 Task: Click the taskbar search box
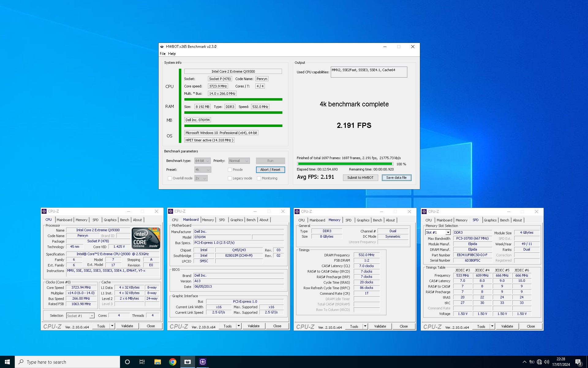67,362
